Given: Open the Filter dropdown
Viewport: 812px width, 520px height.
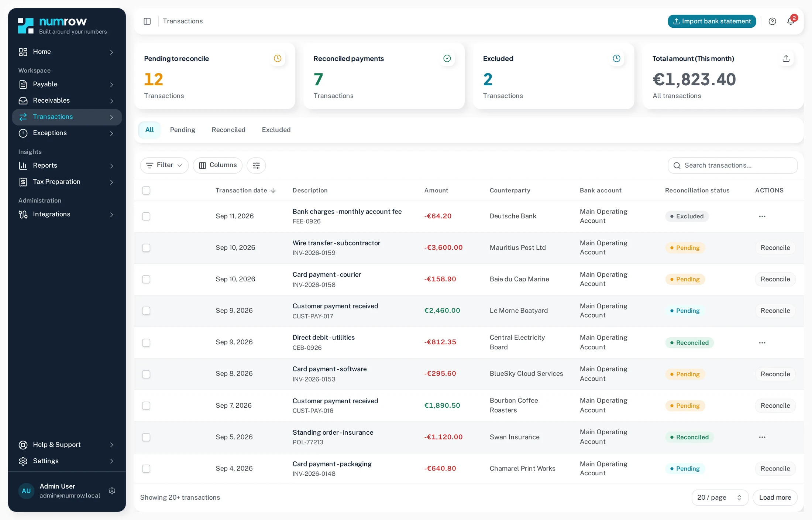Looking at the screenshot, I should pyautogui.click(x=164, y=165).
